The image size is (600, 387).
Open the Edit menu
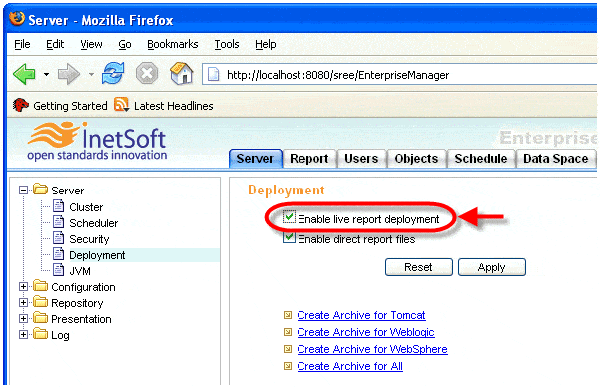coord(55,44)
